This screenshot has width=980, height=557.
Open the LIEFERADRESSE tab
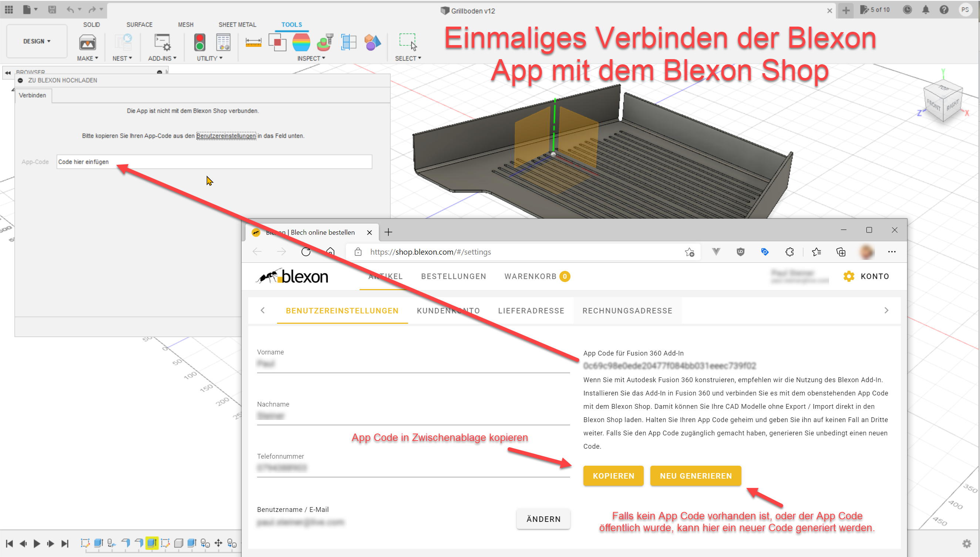click(x=531, y=310)
